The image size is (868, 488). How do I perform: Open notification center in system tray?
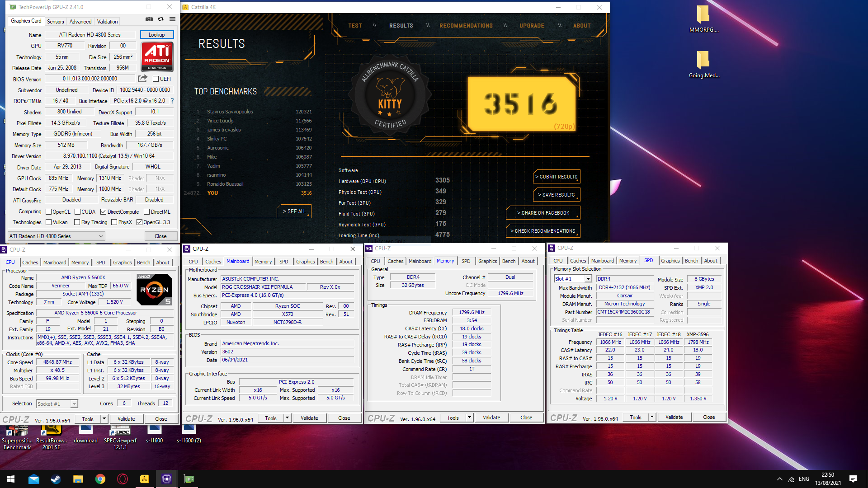(853, 479)
